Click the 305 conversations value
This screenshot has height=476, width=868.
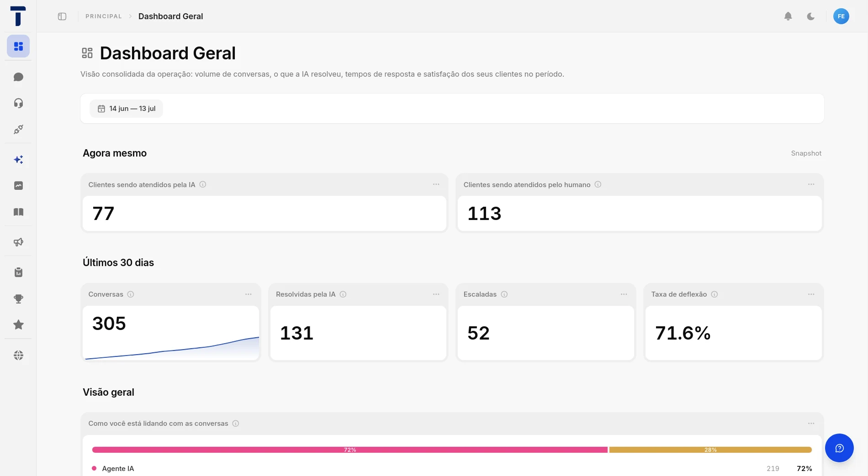[109, 324]
